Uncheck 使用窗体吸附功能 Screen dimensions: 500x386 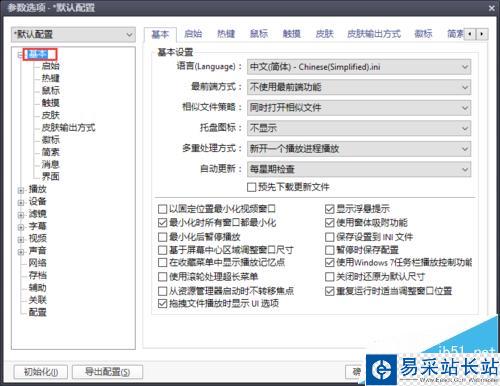click(x=329, y=223)
